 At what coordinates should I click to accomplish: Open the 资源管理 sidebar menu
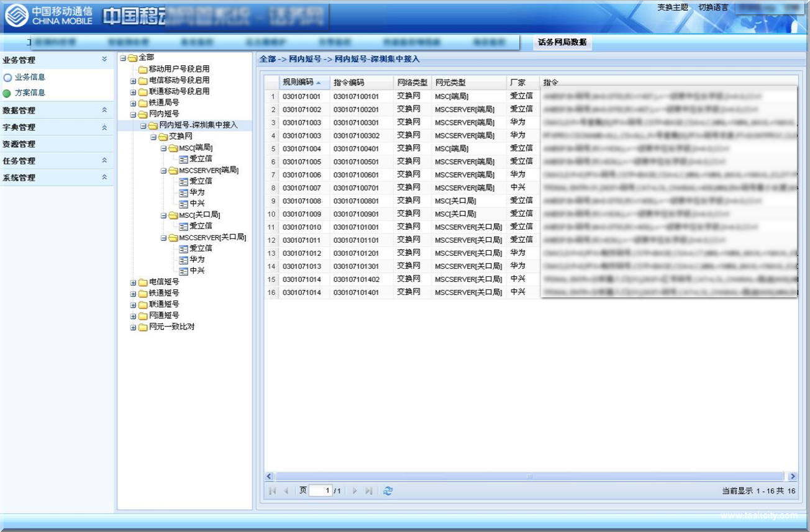pos(19,144)
